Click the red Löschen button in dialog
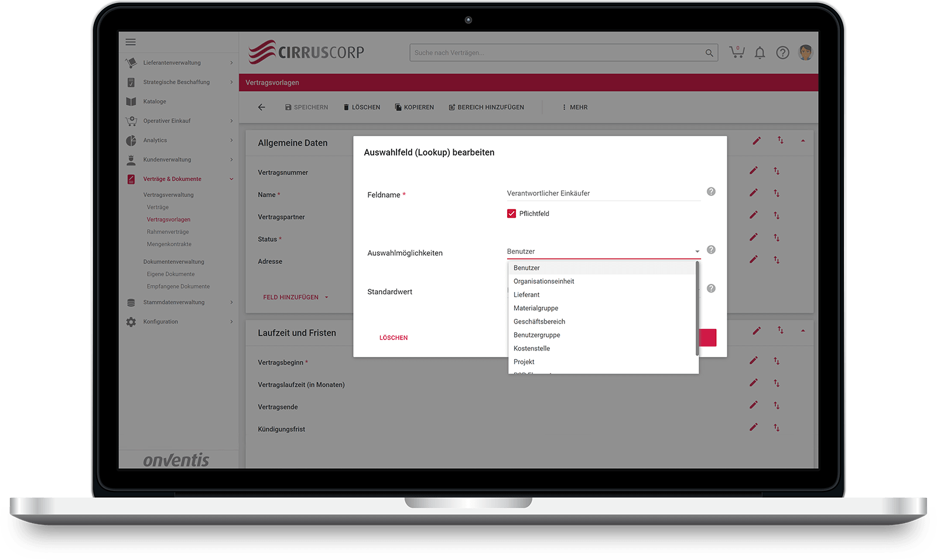The width and height of the screenshot is (937, 560). pos(394,338)
